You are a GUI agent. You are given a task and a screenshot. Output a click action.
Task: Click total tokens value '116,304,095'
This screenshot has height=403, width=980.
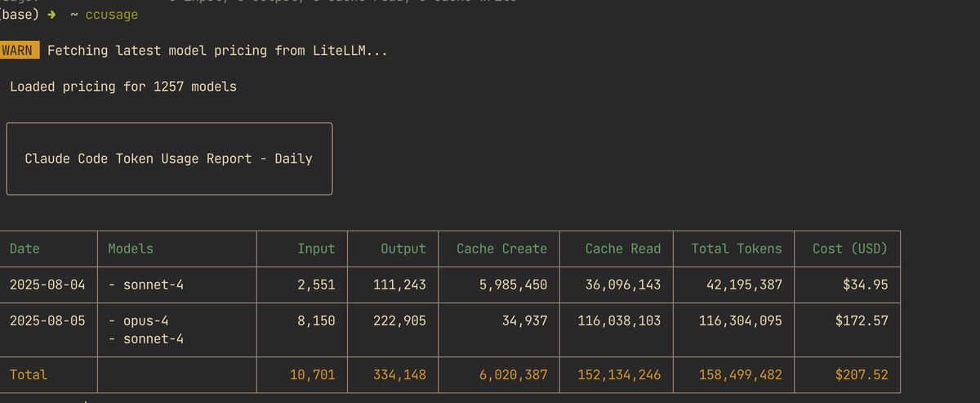[740, 320]
